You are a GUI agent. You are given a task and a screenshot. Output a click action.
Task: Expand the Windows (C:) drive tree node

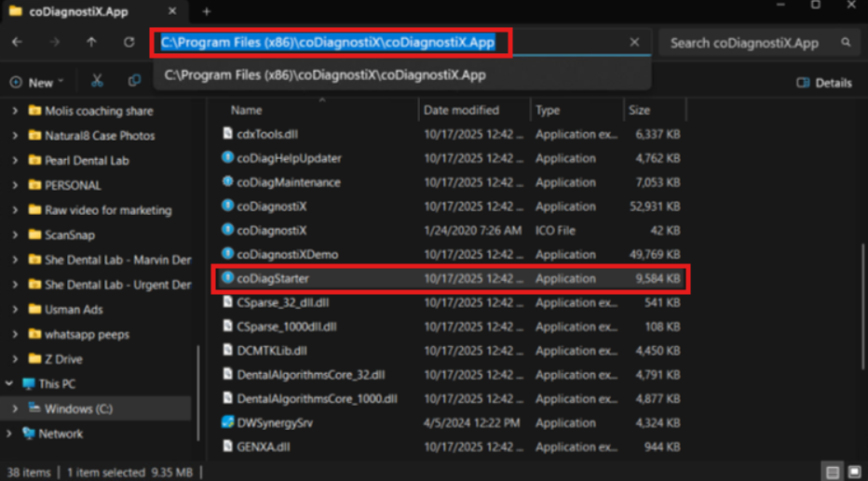(15, 408)
